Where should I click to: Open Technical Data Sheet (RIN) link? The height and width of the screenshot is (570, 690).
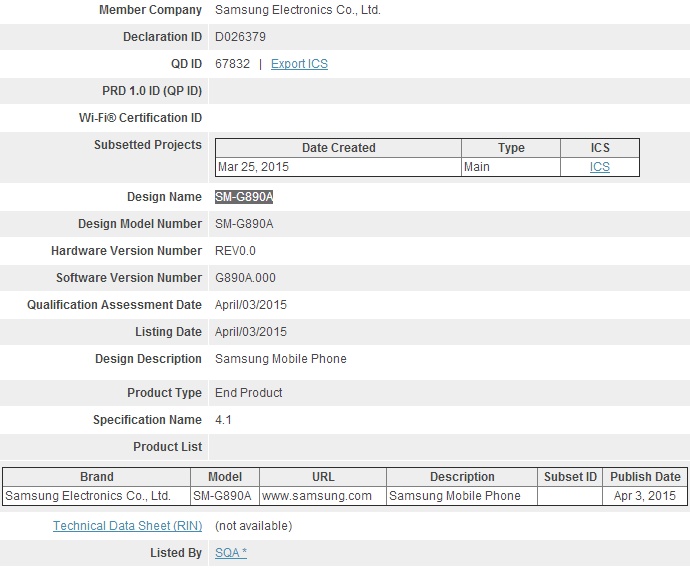[x=128, y=526]
